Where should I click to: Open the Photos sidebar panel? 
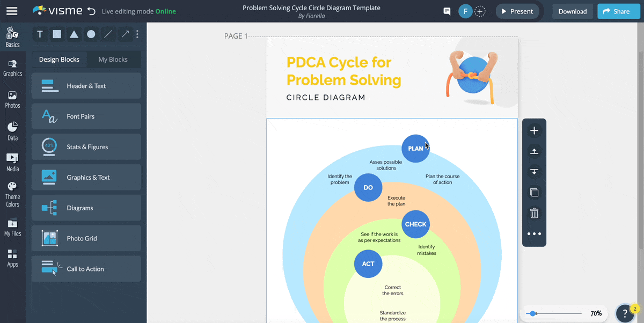12,98
